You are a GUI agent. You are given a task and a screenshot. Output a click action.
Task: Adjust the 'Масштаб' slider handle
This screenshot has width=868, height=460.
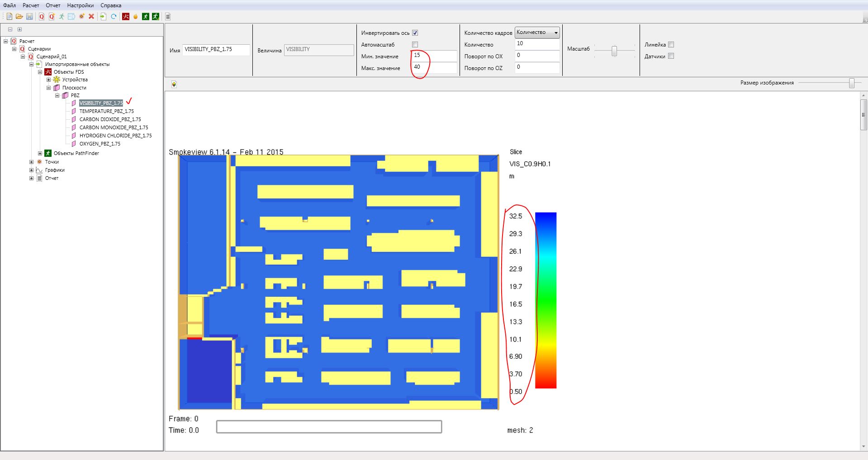click(614, 51)
